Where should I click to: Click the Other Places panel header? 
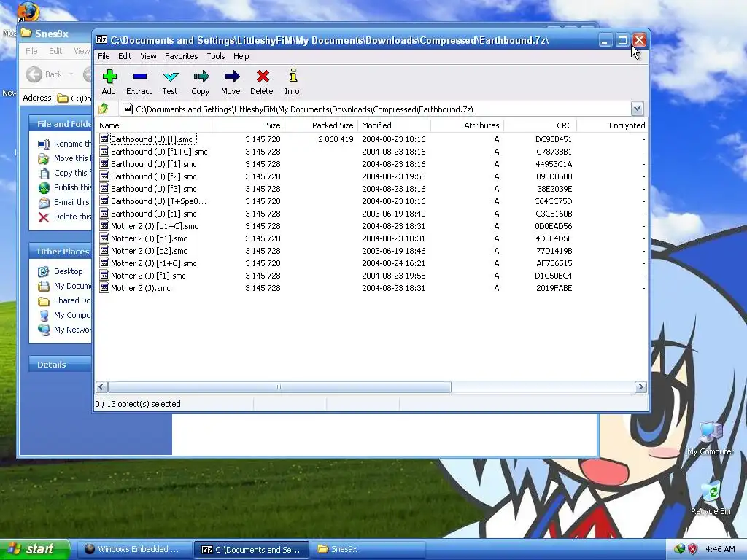coord(60,252)
